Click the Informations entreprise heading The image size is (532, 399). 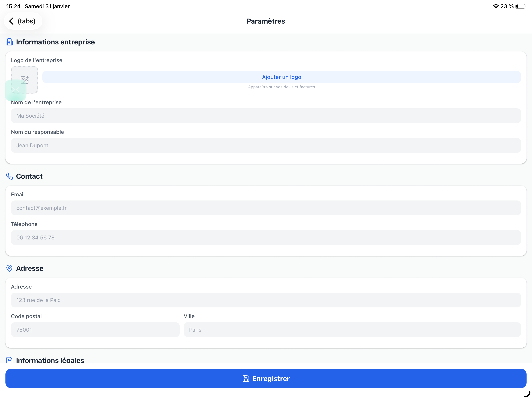[55, 42]
